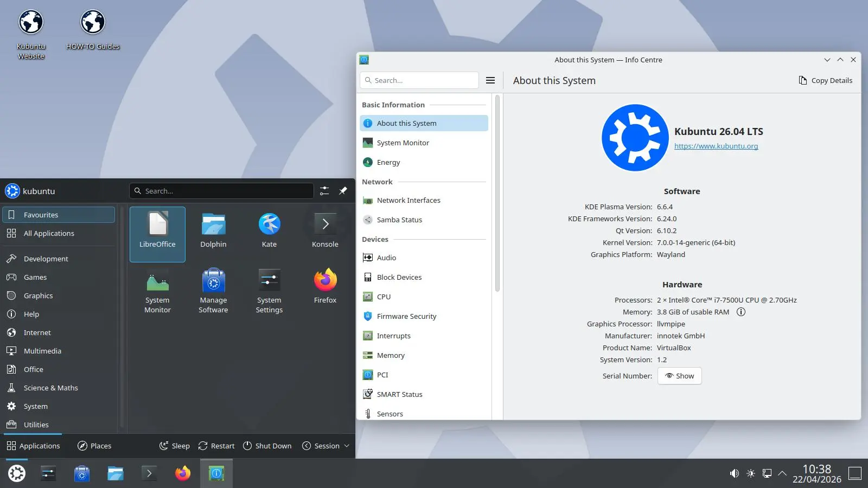868x488 pixels.
Task: Open the brightness tray icon
Action: pos(750,473)
